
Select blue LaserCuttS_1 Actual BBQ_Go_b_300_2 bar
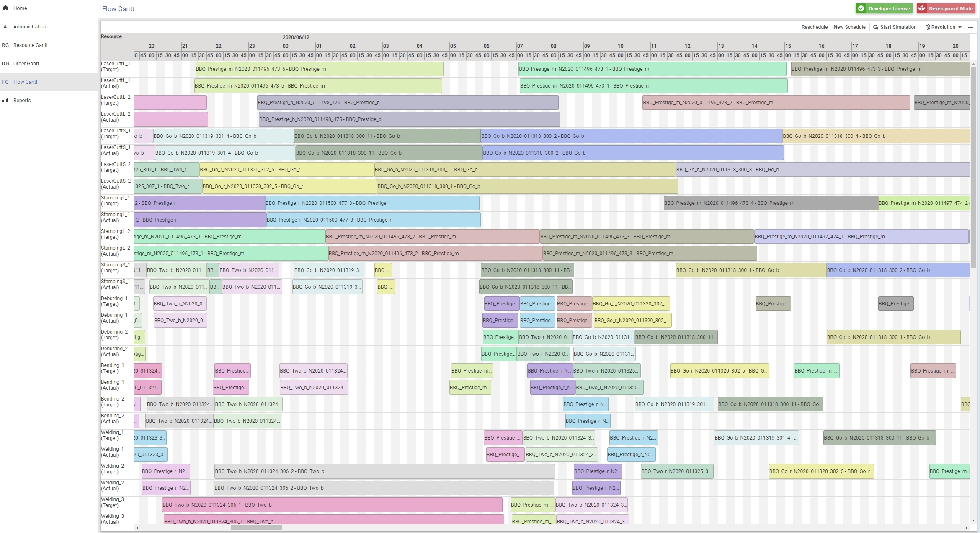[632, 153]
